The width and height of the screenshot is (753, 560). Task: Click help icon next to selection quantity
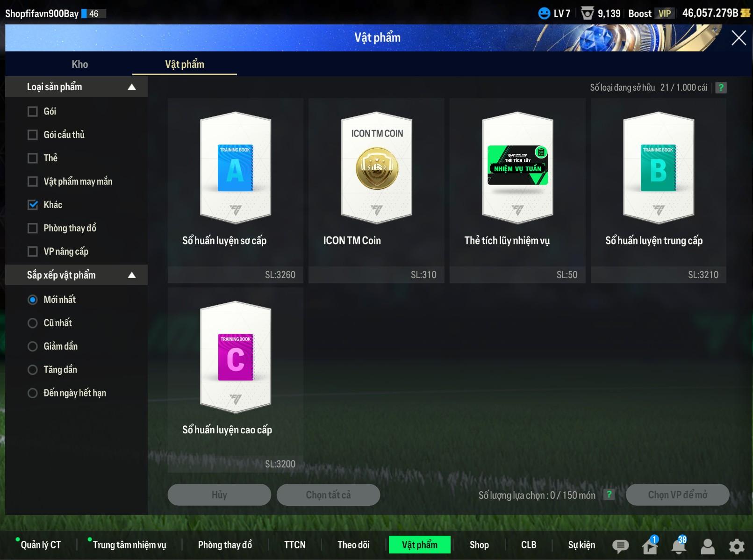click(x=609, y=495)
